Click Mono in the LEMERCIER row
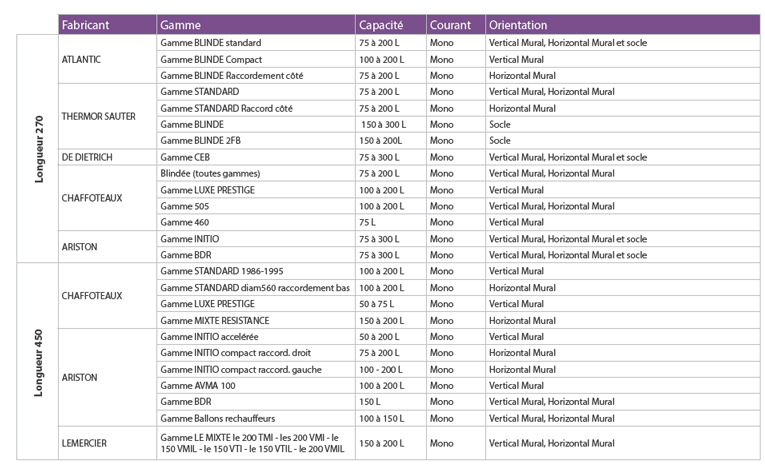765x467 pixels. point(442,443)
